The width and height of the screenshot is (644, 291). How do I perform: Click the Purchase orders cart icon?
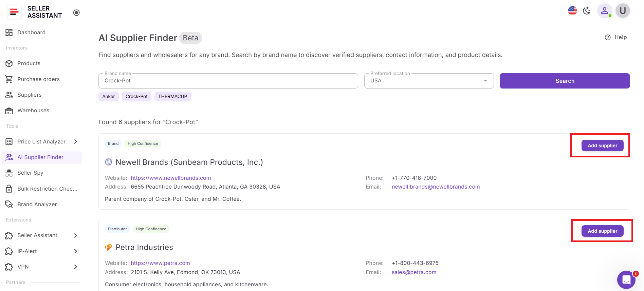9,79
